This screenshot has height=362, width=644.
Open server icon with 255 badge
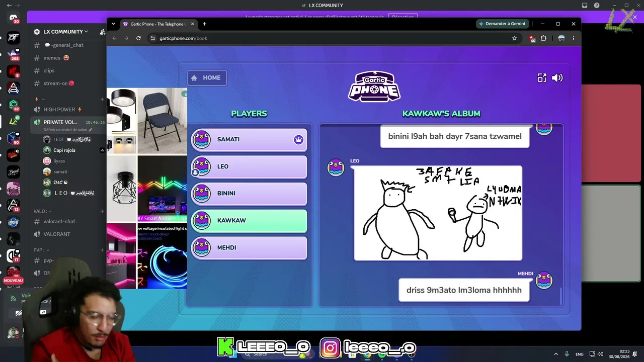[x=14, y=54]
